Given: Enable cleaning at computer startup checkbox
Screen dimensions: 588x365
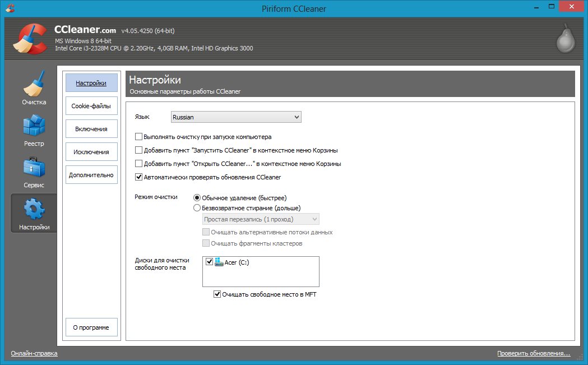Looking at the screenshot, I should [139, 137].
